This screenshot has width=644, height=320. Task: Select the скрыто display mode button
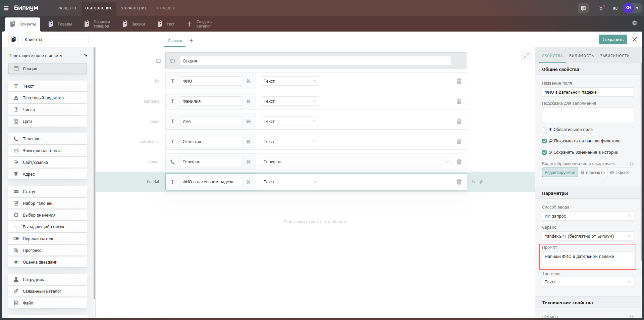(620, 173)
